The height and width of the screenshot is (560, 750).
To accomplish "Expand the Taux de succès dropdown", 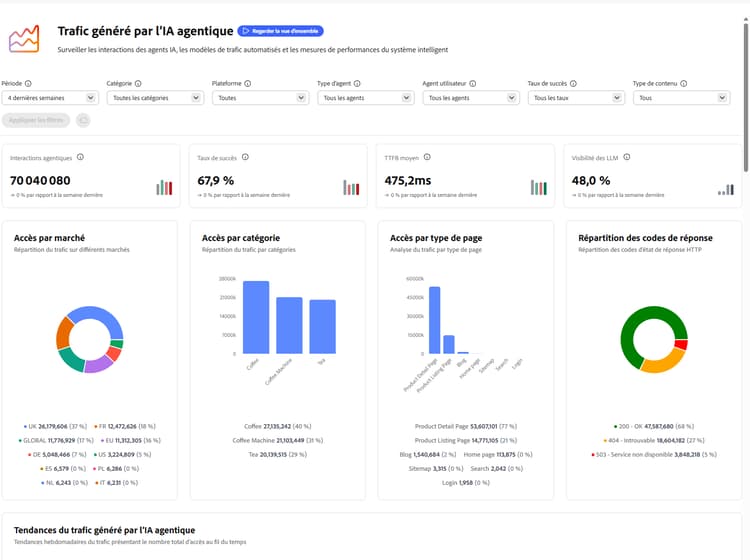I will click(576, 98).
